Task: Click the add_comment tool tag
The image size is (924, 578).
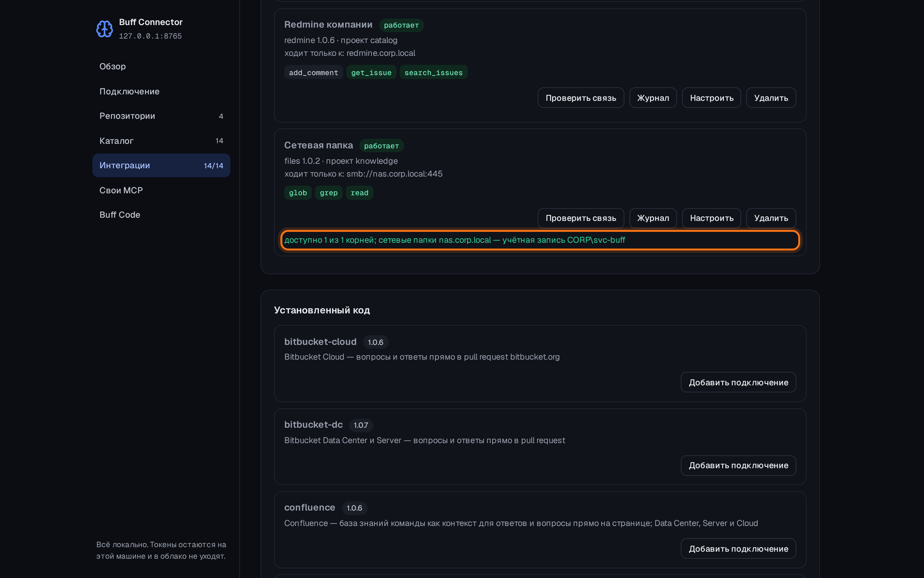Action: point(313,72)
